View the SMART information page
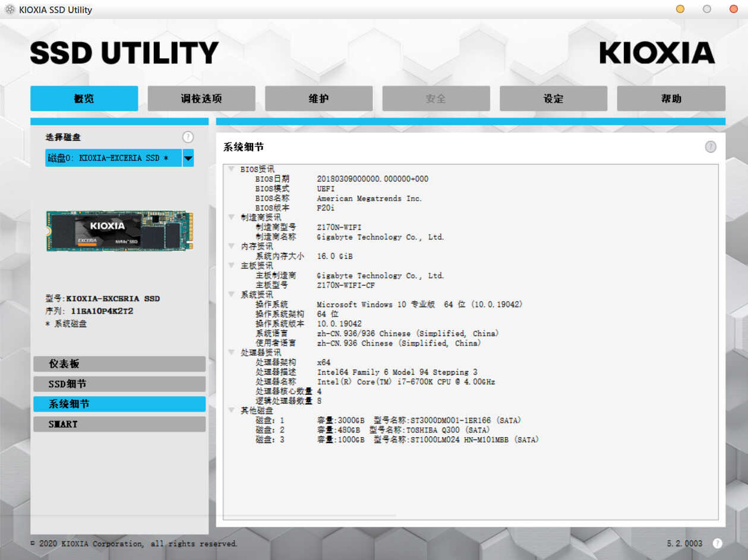Viewport: 748px width, 560px height. tap(119, 424)
